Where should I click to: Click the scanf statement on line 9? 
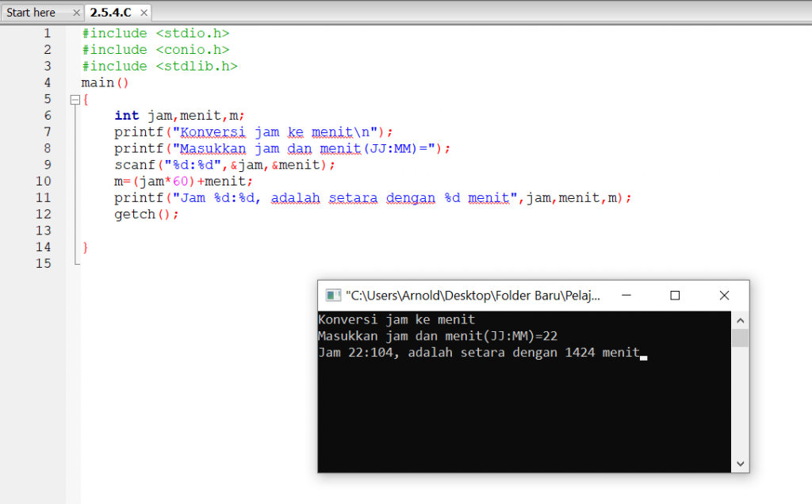(224, 166)
